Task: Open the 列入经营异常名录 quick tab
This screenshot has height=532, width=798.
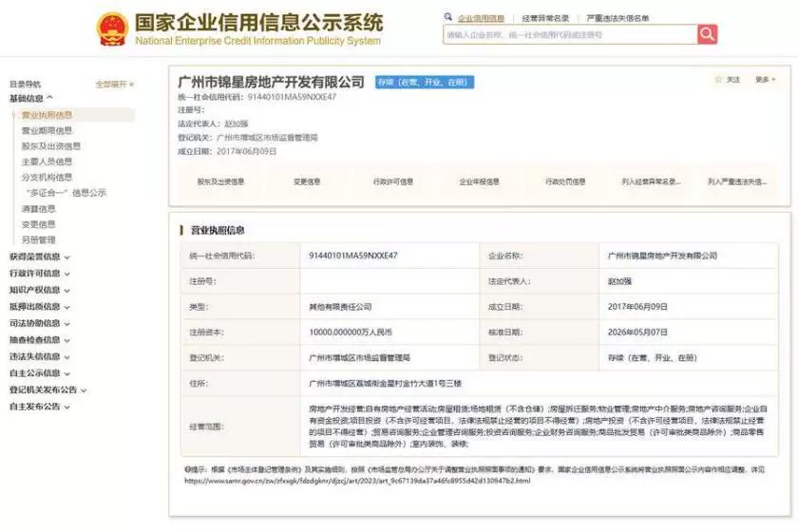Action: point(651,181)
